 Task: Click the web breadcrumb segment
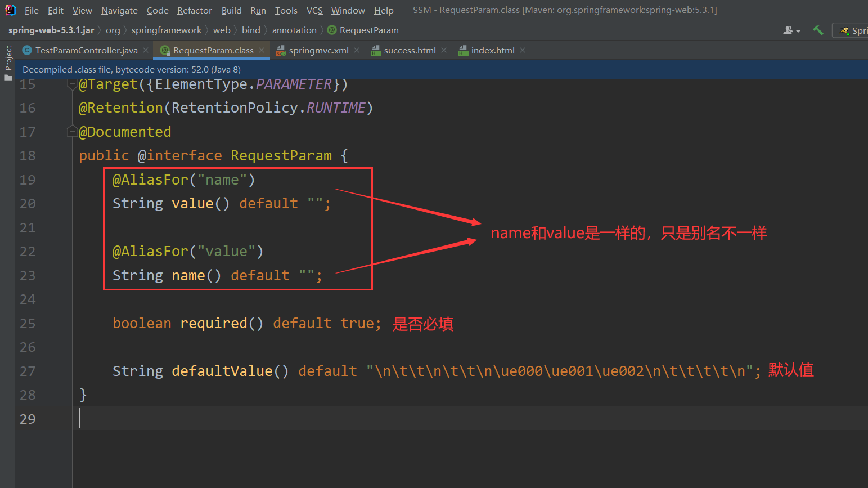pyautogui.click(x=222, y=30)
